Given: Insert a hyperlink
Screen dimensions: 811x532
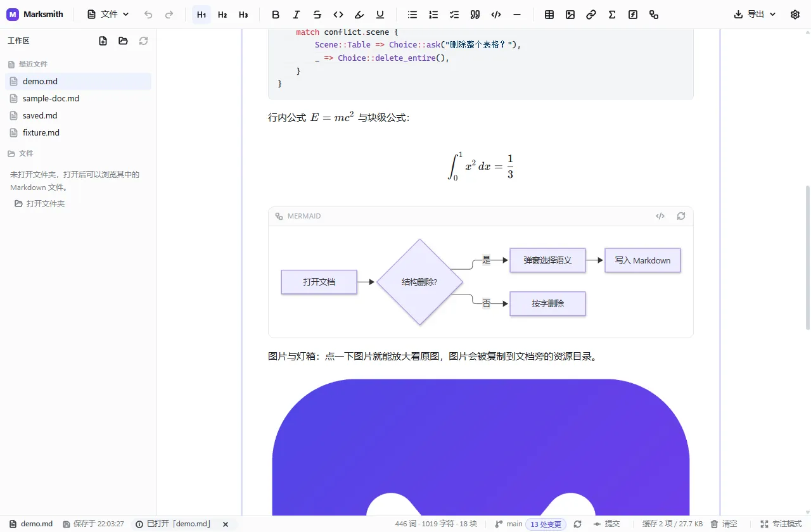Looking at the screenshot, I should click(x=591, y=15).
